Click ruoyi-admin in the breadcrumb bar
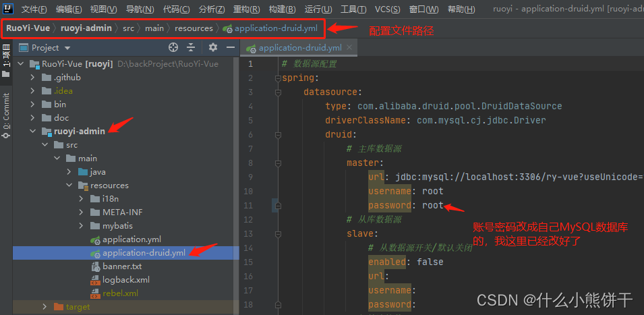The width and height of the screenshot is (644, 315). [x=86, y=28]
